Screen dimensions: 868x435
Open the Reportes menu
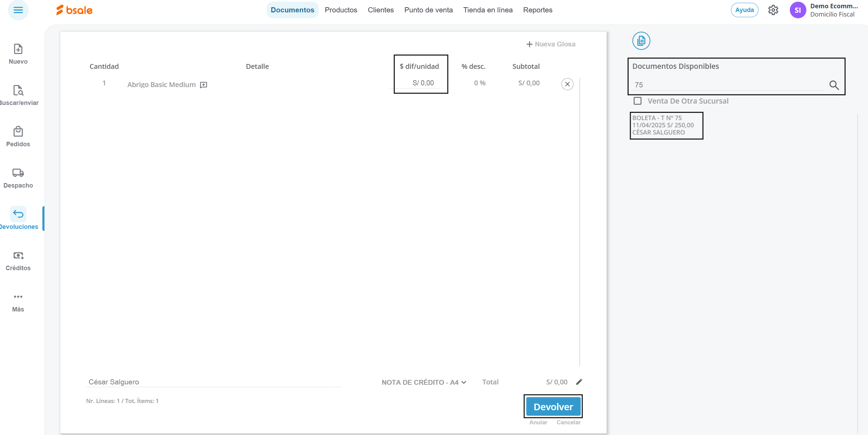(537, 10)
